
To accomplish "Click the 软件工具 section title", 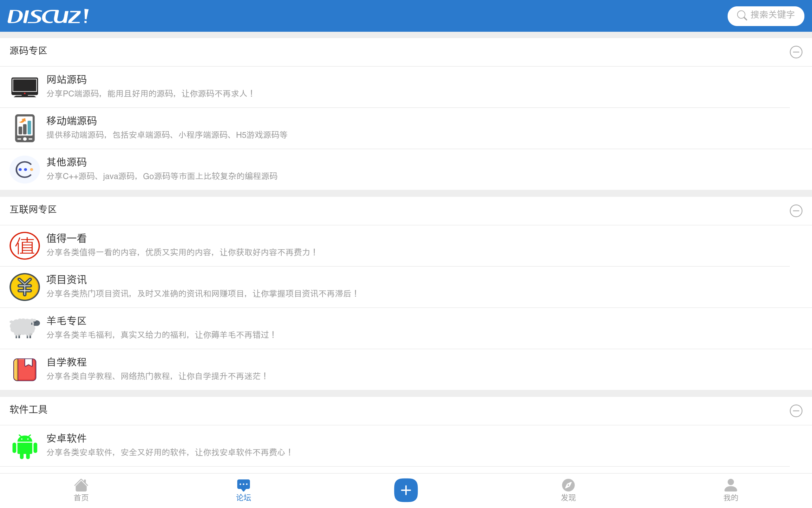I will 28,410.
